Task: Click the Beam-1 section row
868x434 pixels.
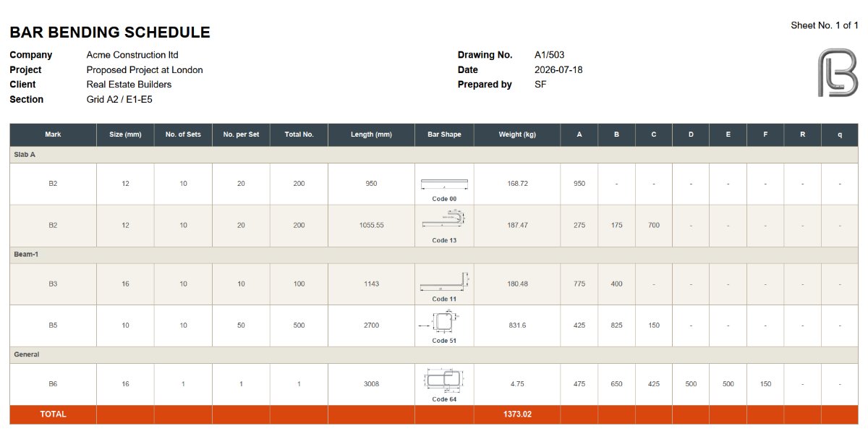Action: tap(434, 255)
